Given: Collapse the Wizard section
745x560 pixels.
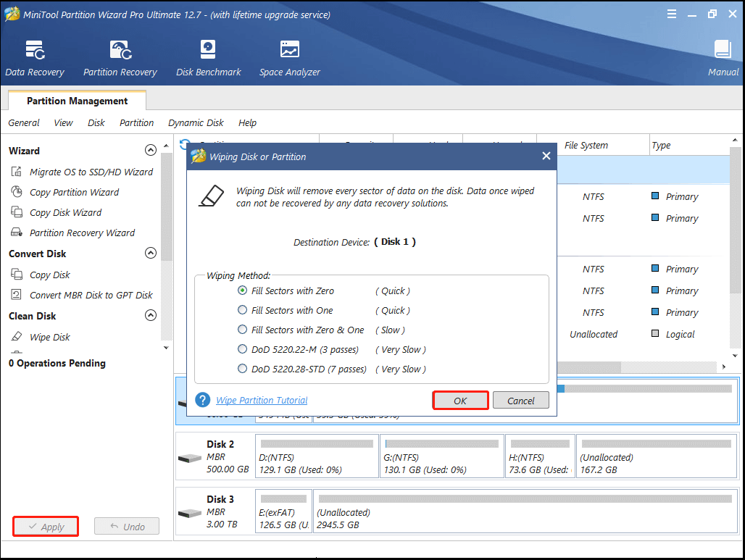Looking at the screenshot, I should (151, 150).
